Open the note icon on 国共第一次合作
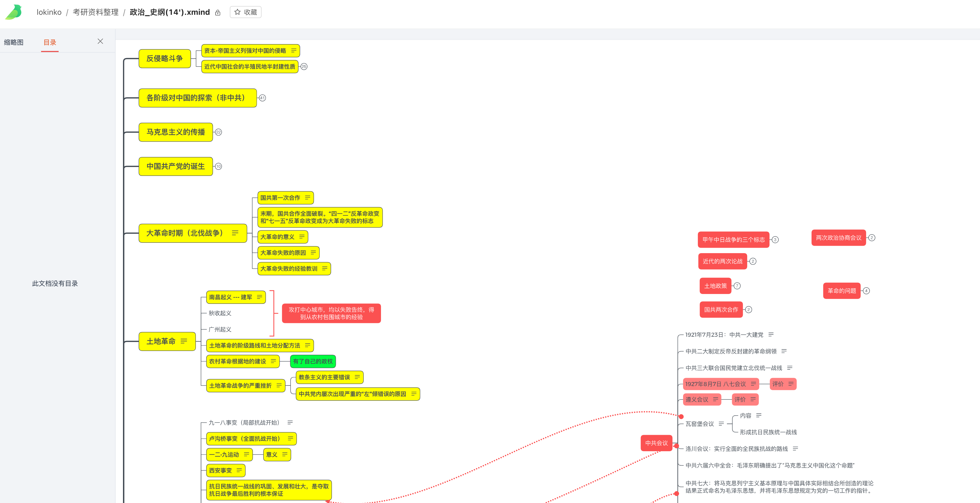Screen dimensions: 980x503 [x=307, y=198]
